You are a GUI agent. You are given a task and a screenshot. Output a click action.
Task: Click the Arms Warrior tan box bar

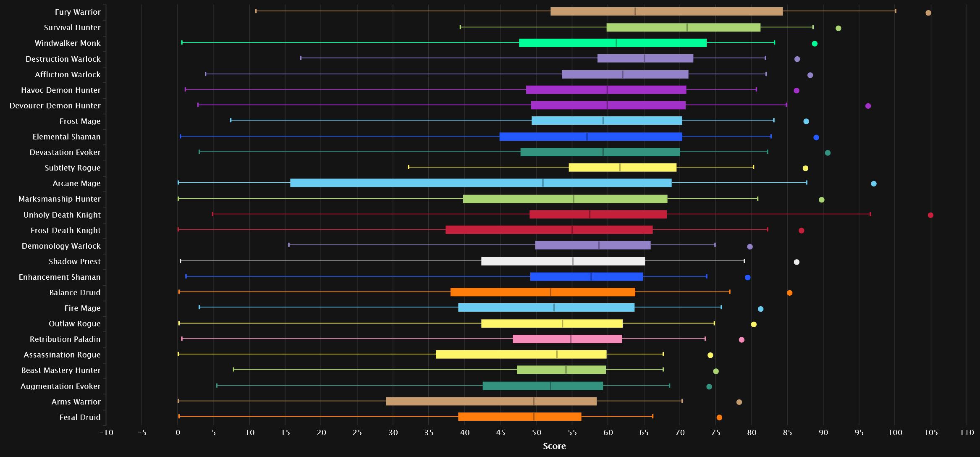491,401
